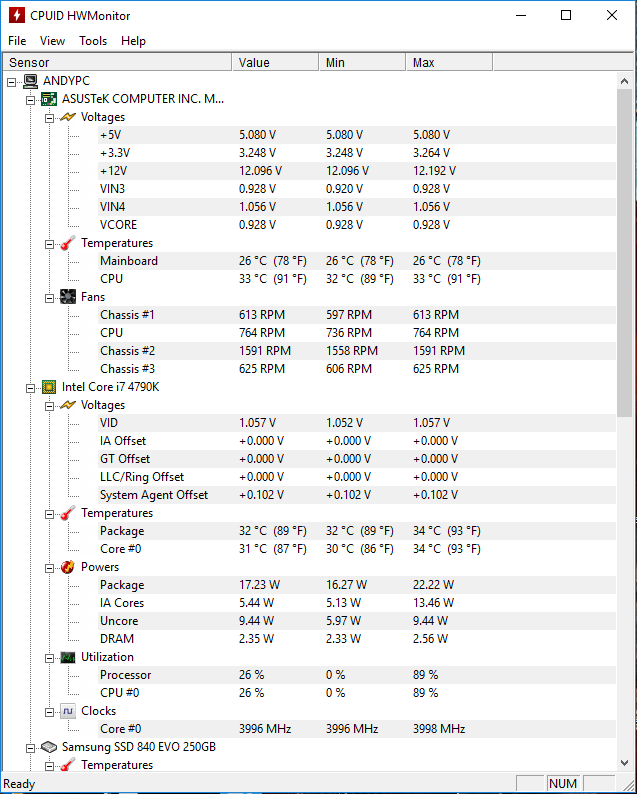The image size is (637, 794).
Task: Collapse the ANDYPC root node
Action: click(12, 82)
